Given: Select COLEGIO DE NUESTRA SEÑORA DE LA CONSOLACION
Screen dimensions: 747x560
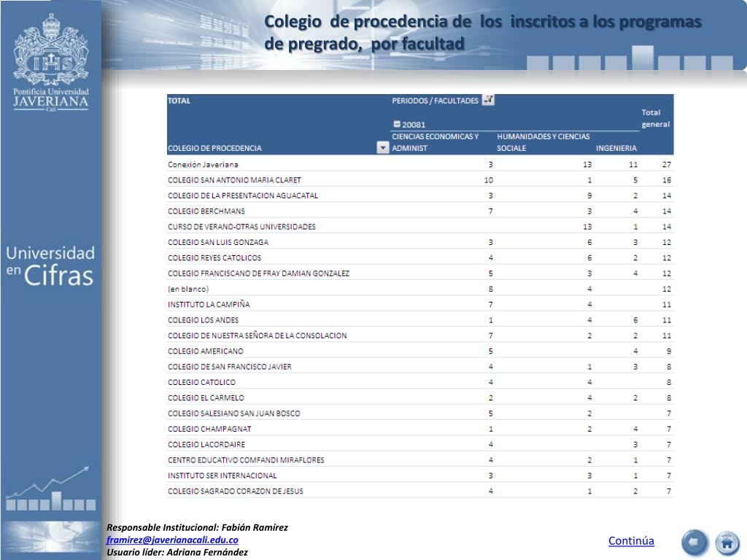Looking at the screenshot, I should [420, 335].
